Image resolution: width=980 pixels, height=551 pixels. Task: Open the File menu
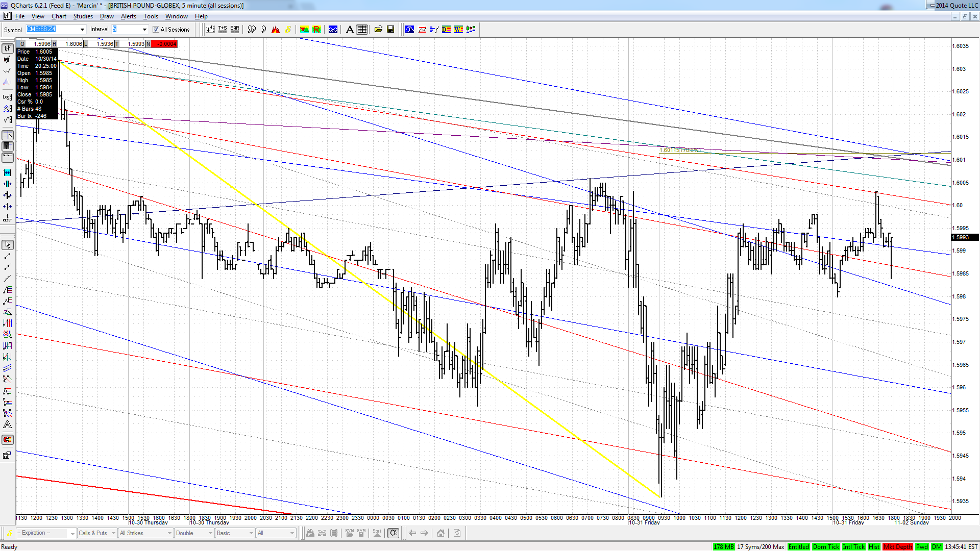[20, 16]
